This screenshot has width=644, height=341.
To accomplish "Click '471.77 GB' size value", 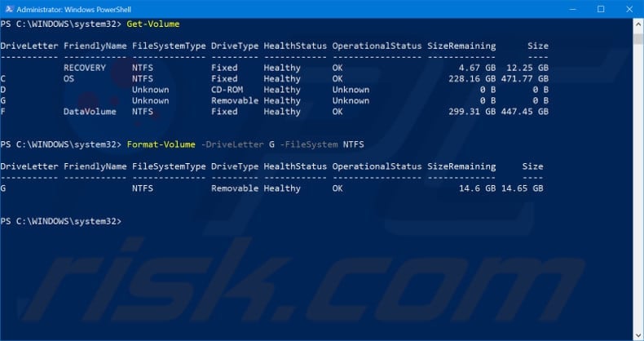I will click(x=525, y=79).
